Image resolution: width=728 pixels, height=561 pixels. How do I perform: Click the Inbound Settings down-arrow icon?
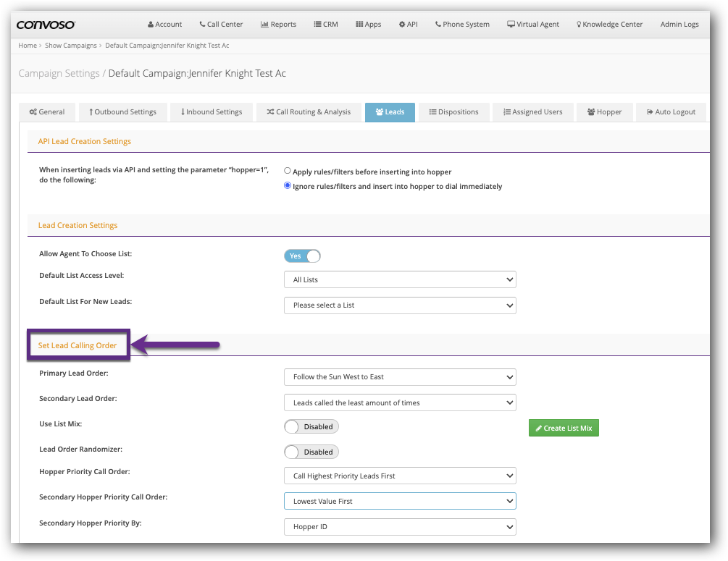coord(183,111)
